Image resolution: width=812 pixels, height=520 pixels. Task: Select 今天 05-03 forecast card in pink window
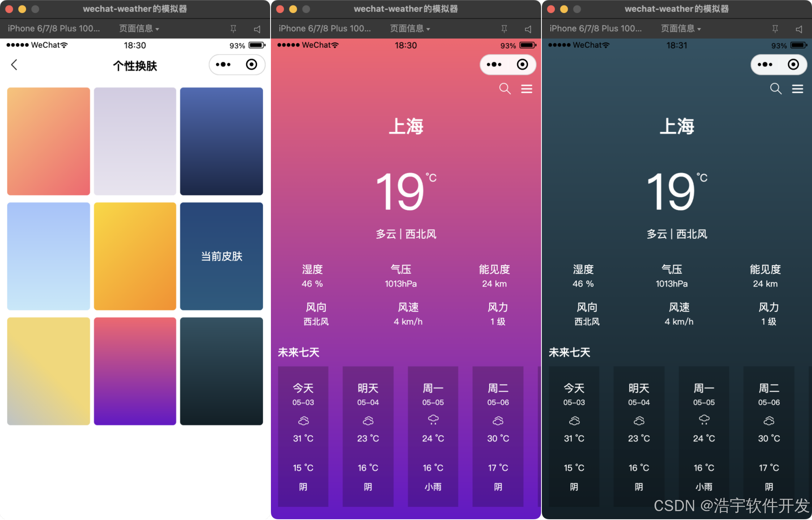(303, 436)
